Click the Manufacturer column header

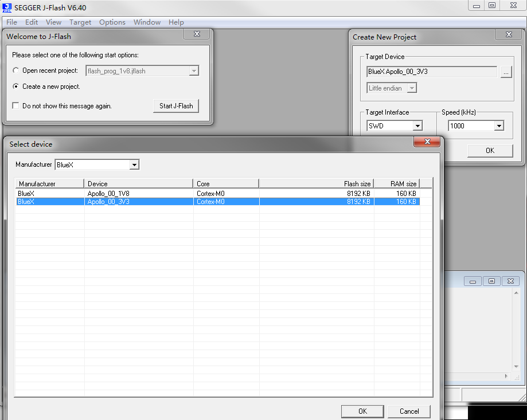pos(49,184)
